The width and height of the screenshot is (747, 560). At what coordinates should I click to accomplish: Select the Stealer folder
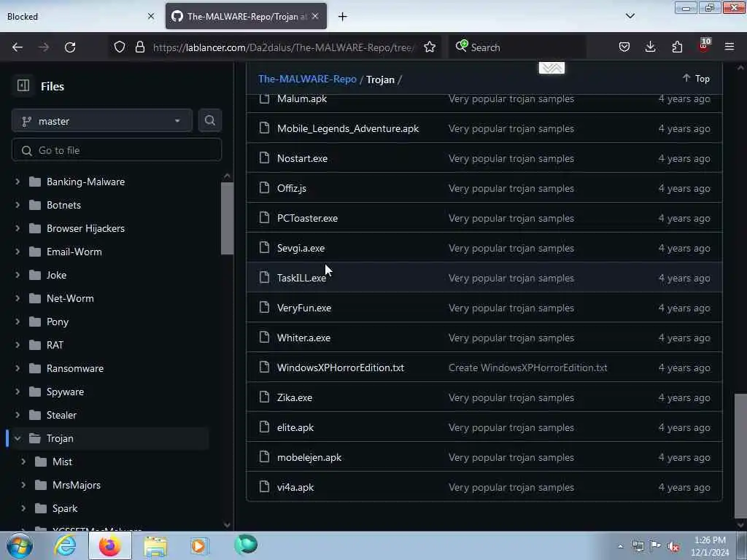coord(61,415)
